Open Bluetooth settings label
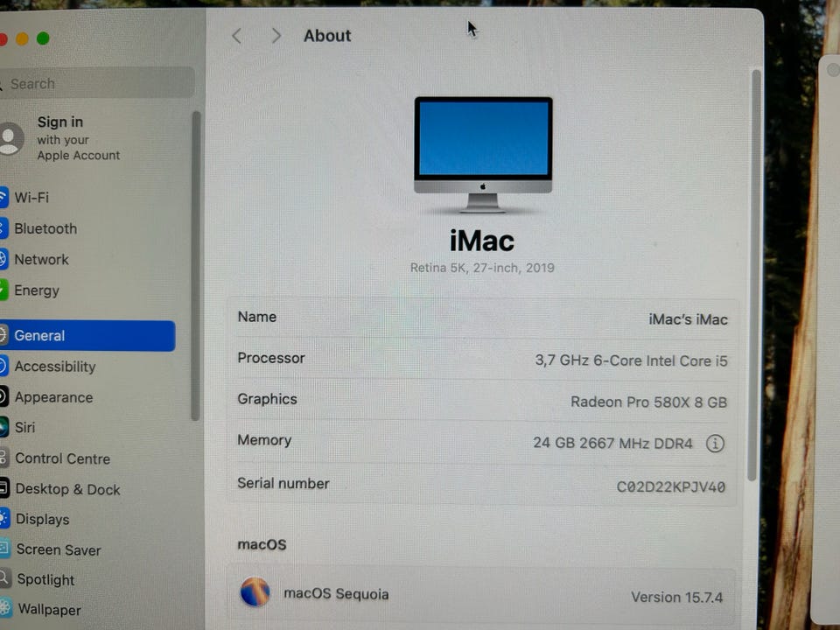Image resolution: width=840 pixels, height=630 pixels. 45,228
